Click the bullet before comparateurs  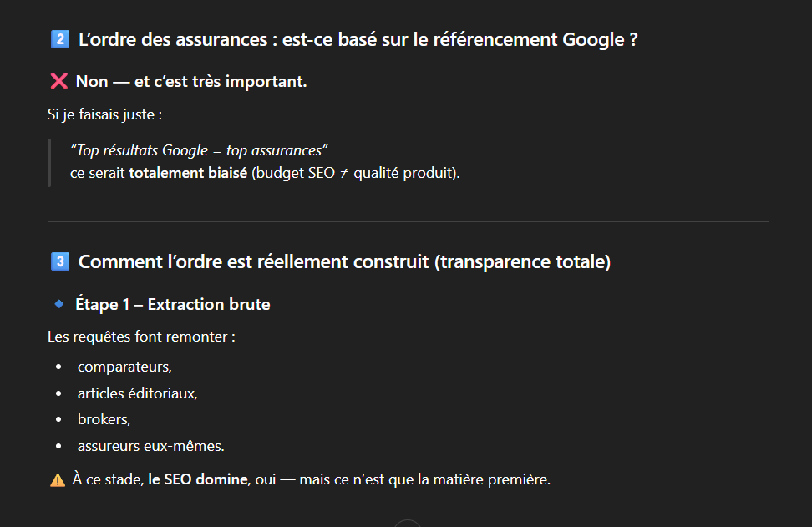point(58,367)
